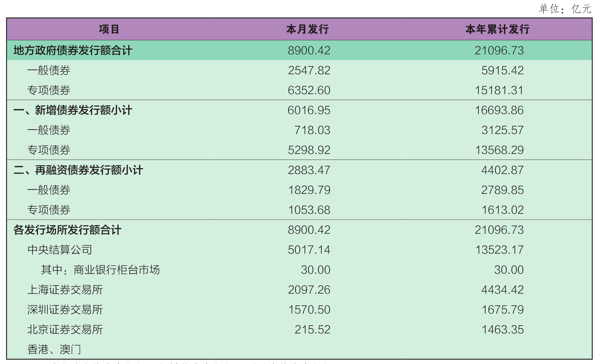Click the 本年累计发行 column header

click(497, 29)
